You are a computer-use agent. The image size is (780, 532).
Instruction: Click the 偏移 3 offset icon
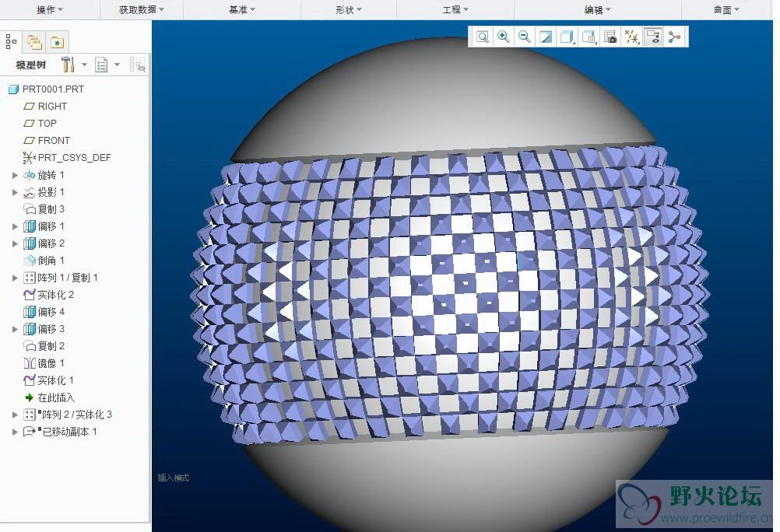(x=30, y=329)
